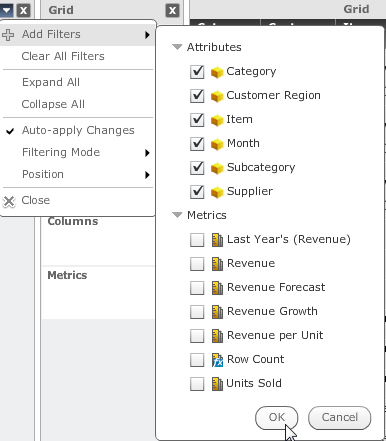Tick the Units Sold checkbox

(197, 384)
